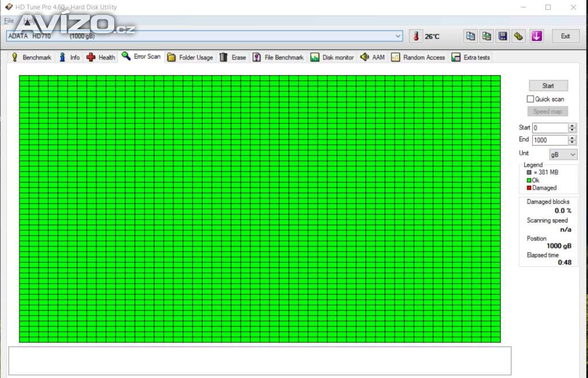Click the gray 381 MB block swatch
Screen dimensions: 588x378
click(x=529, y=172)
